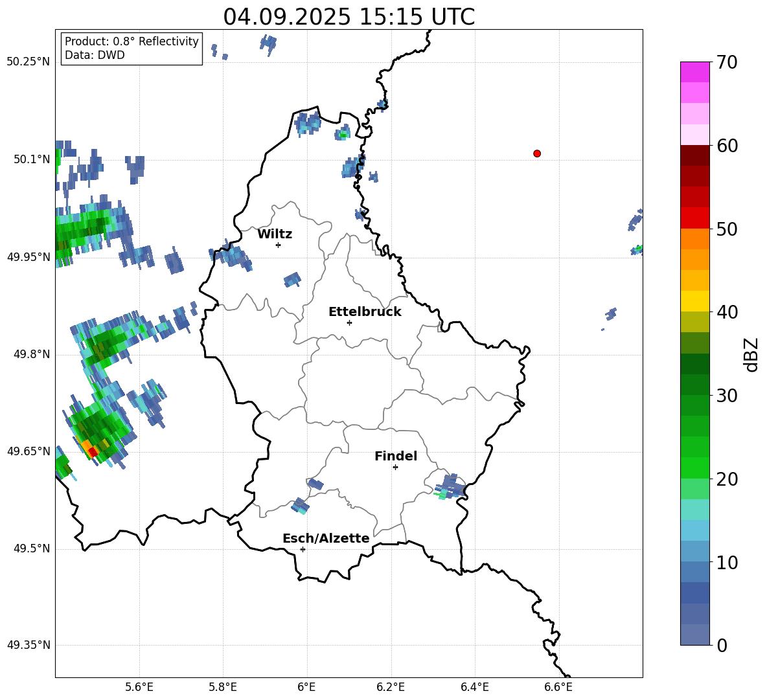Click the 5.8°E longitude tick label

click(x=223, y=687)
